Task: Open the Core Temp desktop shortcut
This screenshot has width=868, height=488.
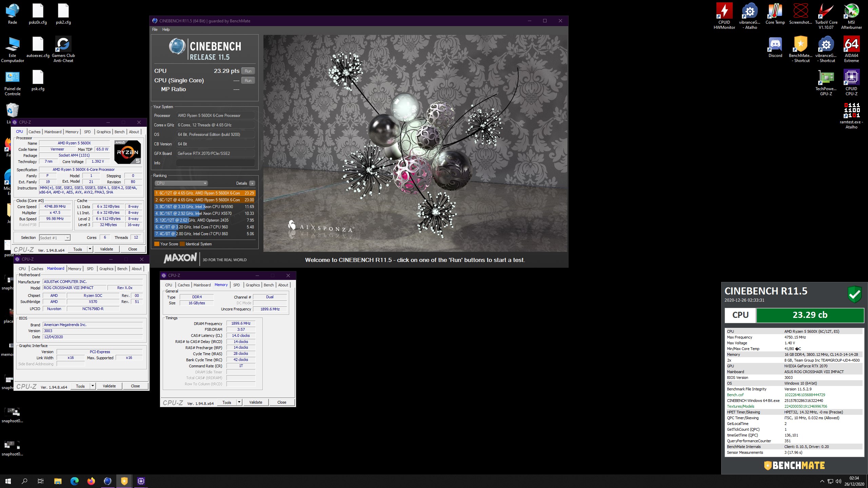Action: 775,14
